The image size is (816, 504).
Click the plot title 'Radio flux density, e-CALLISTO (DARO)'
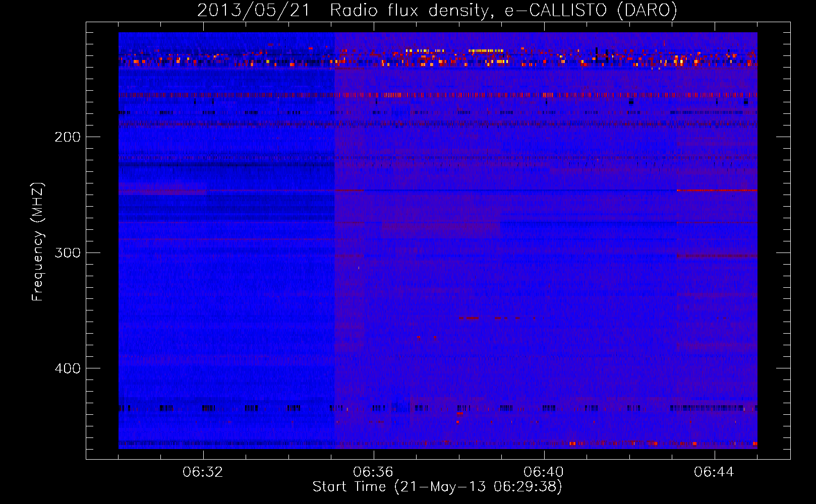tap(503, 10)
